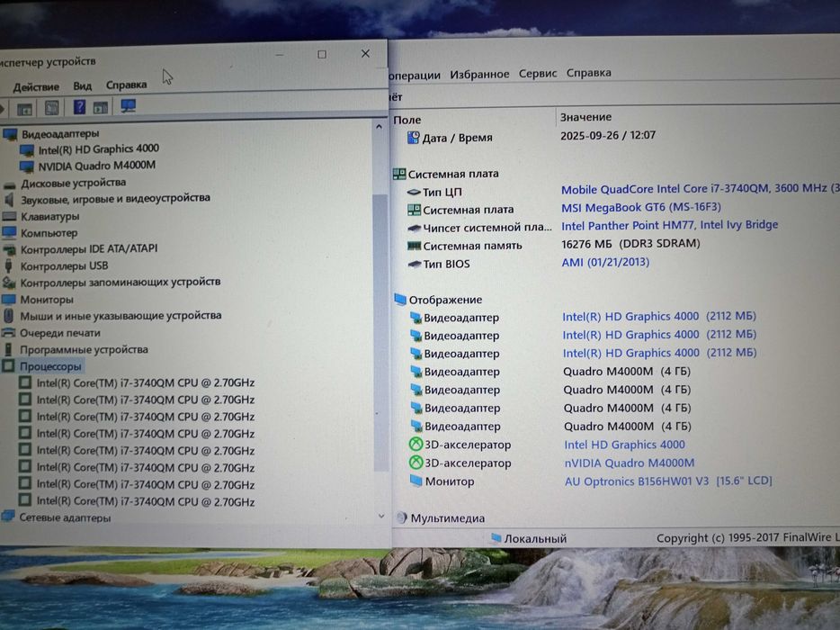Click the Сетевые адаптеры icon
The width and height of the screenshot is (840, 630).
coord(8,517)
